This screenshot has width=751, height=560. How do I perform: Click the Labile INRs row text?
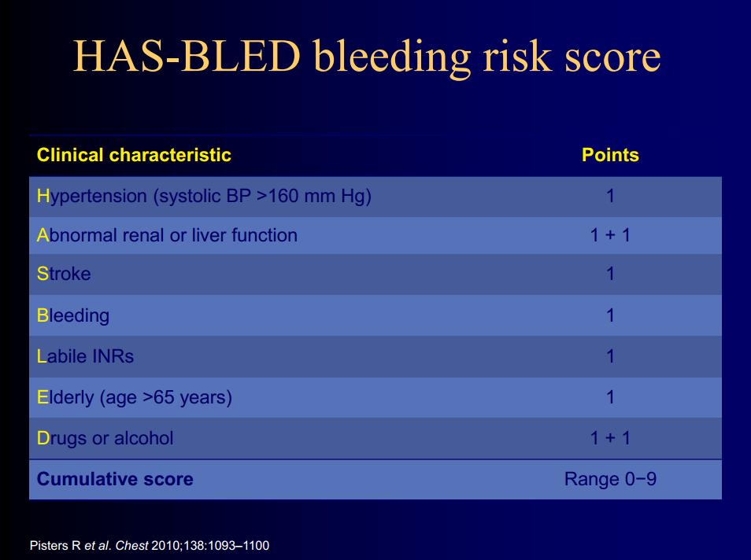click(85, 356)
